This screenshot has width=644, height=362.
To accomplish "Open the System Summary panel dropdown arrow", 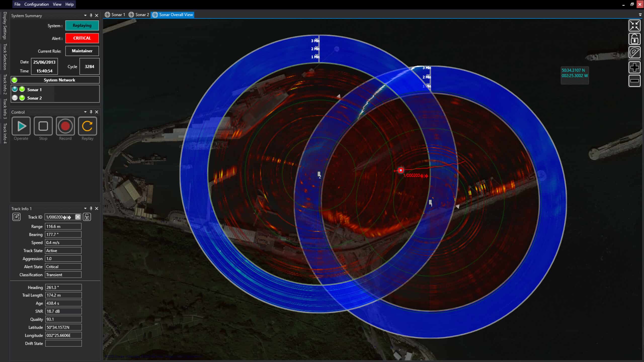I will [85, 16].
